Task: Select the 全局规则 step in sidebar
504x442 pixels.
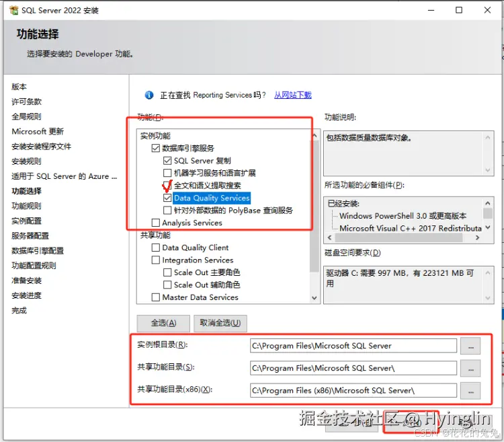Action: [x=27, y=116]
